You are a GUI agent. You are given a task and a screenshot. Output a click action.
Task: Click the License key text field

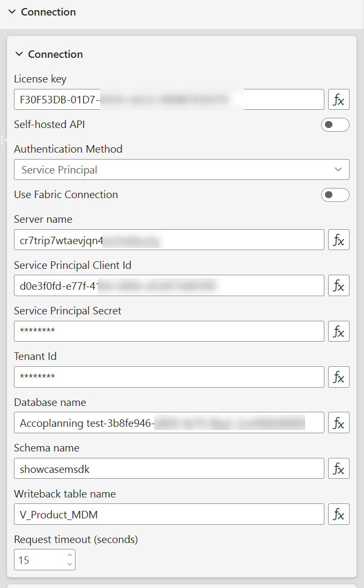(x=169, y=100)
